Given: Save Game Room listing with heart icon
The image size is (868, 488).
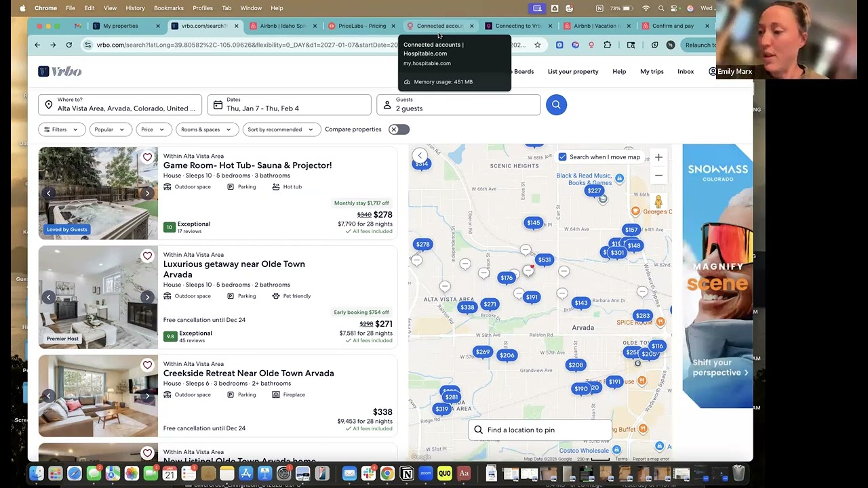Looking at the screenshot, I should pos(147,157).
